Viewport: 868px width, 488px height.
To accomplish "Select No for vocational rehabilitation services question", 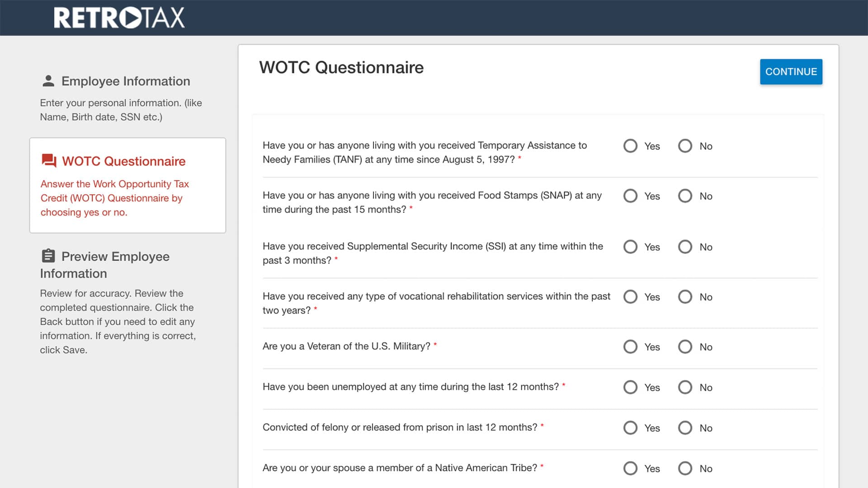I will [x=685, y=297].
